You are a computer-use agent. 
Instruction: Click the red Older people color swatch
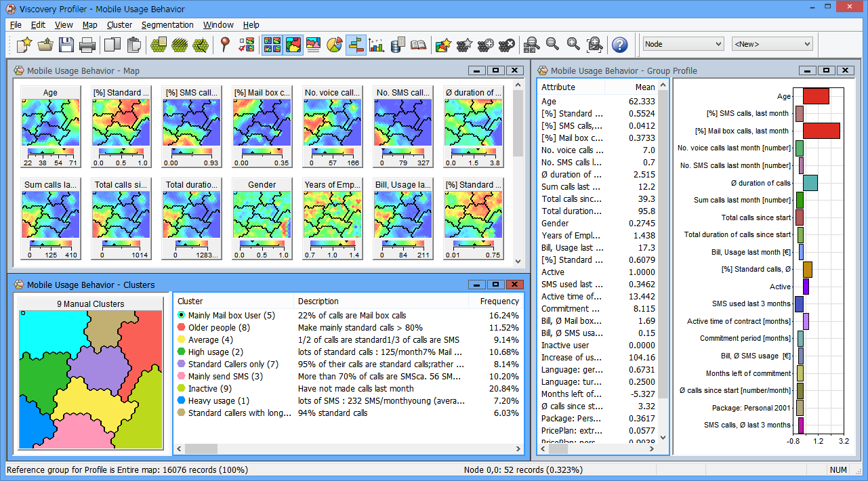(181, 328)
